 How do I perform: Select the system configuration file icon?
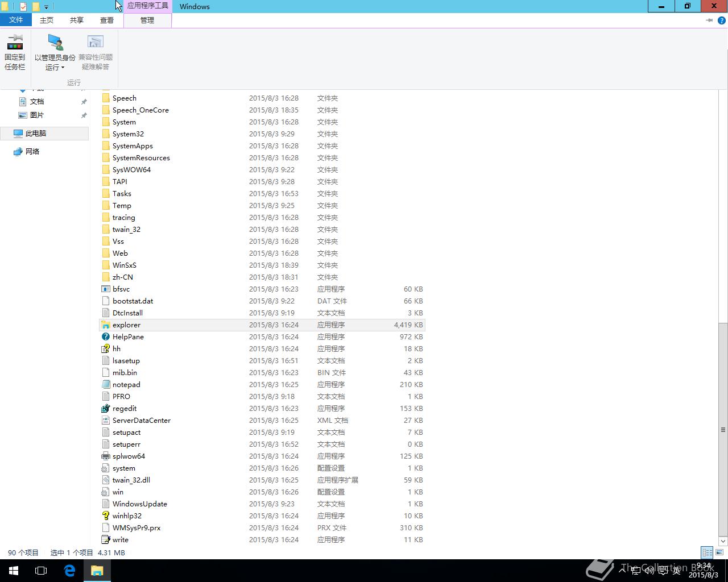(x=105, y=468)
